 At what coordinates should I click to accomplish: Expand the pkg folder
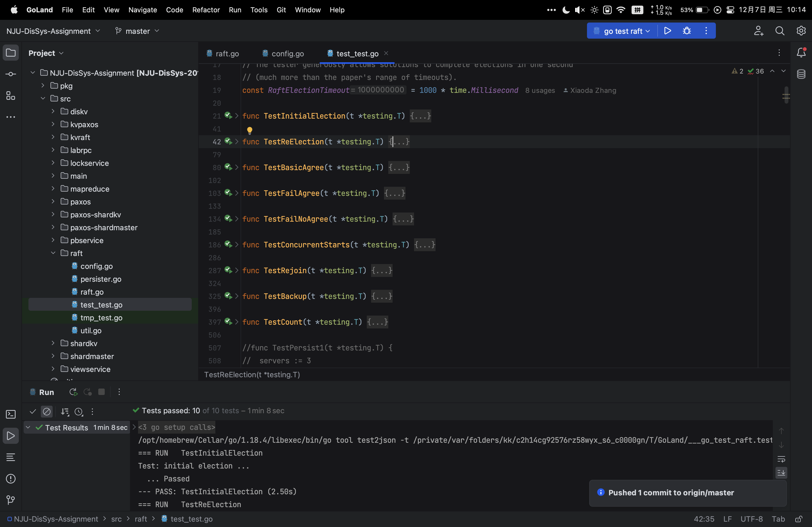(43, 86)
